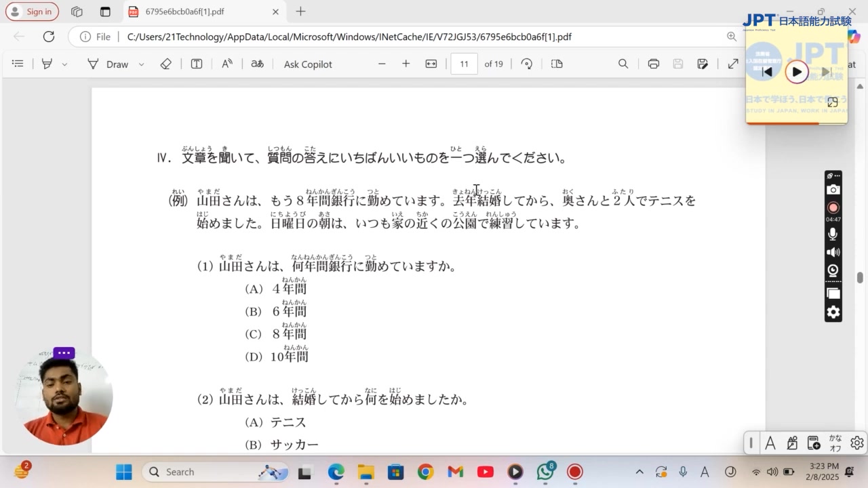Image resolution: width=868 pixels, height=488 pixels.
Task: Click the taskbar Search box
Action: point(214,472)
